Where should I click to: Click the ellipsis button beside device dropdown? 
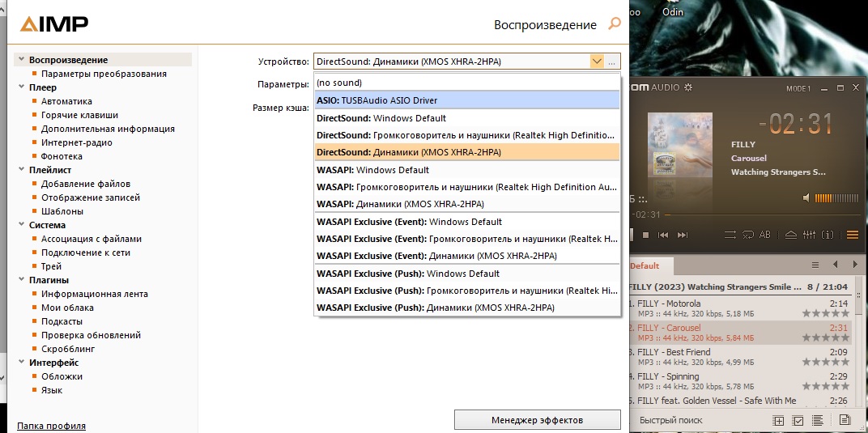(611, 62)
